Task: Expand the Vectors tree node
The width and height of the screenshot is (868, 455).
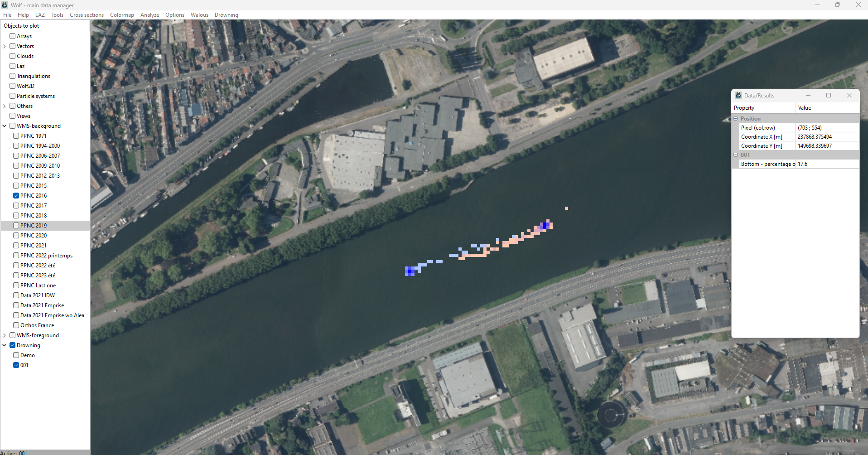Action: click(5, 46)
